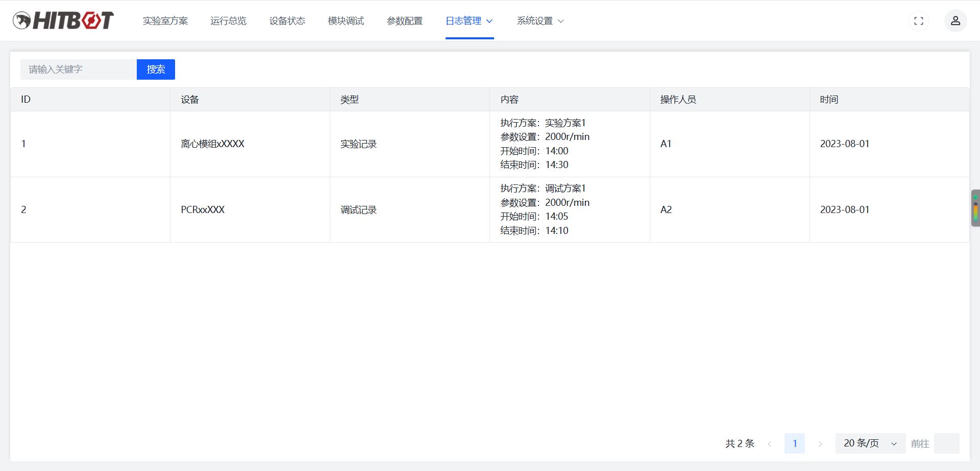Screen dimensions: 980x471
Task: Open the user profile avatar
Action: pos(955,21)
